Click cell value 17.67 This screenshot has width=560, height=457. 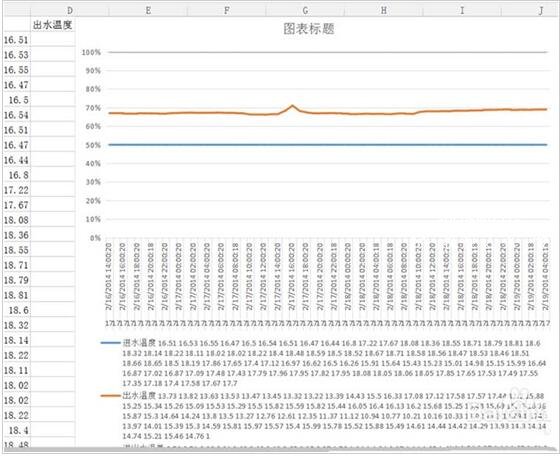click(x=16, y=205)
